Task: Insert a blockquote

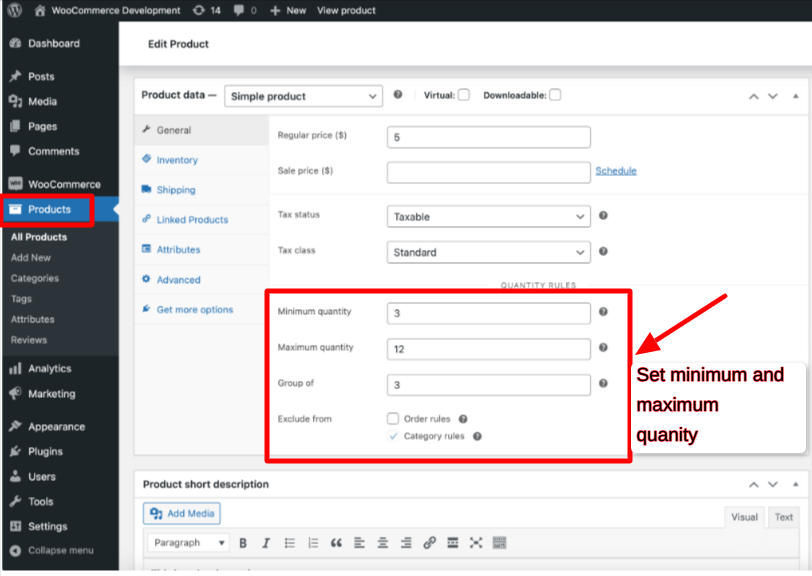Action: tap(336, 543)
